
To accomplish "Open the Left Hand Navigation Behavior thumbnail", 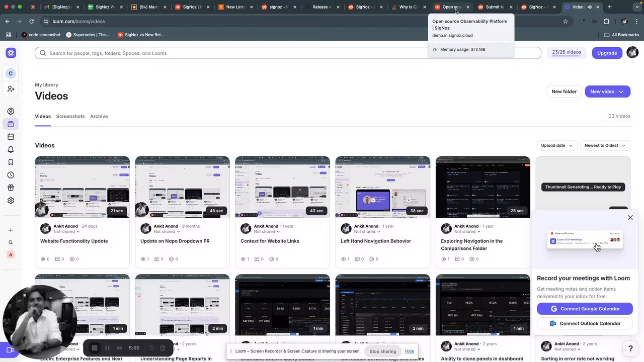I will click(383, 187).
